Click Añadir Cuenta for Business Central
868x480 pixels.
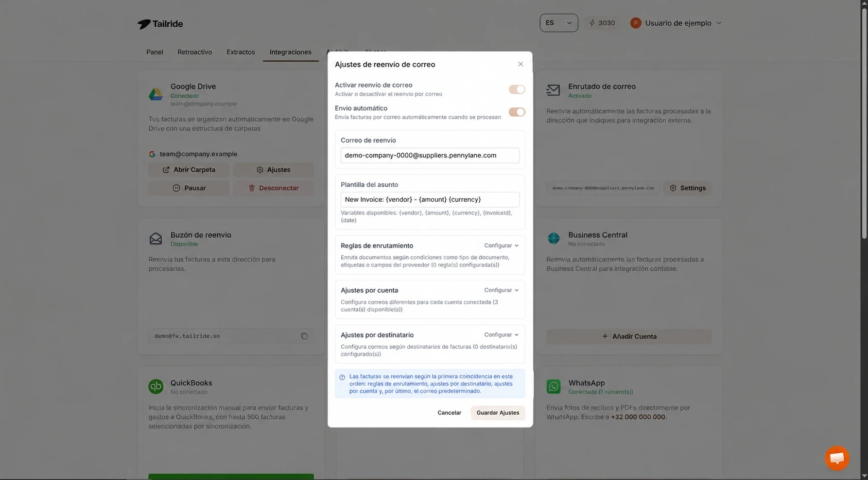(629, 336)
